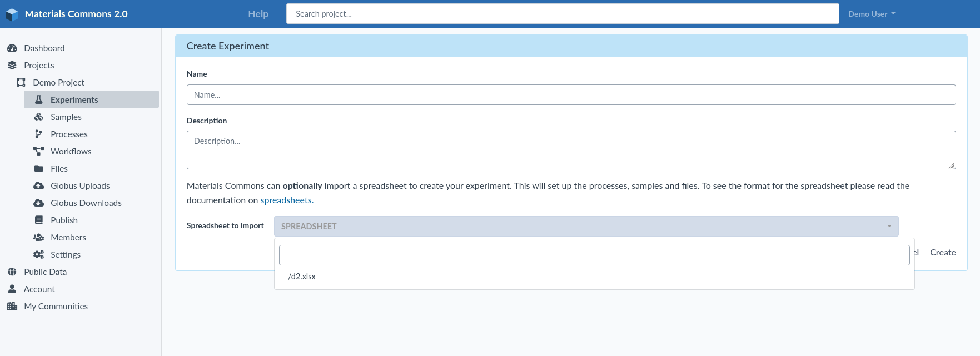Viewport: 980px width, 356px height.
Task: Go to Workflows
Action: [71, 152]
